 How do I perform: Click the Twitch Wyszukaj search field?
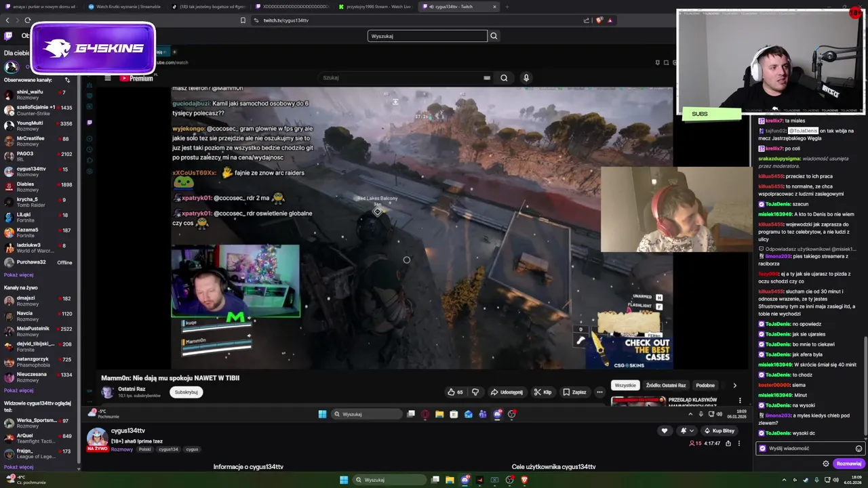coord(427,36)
